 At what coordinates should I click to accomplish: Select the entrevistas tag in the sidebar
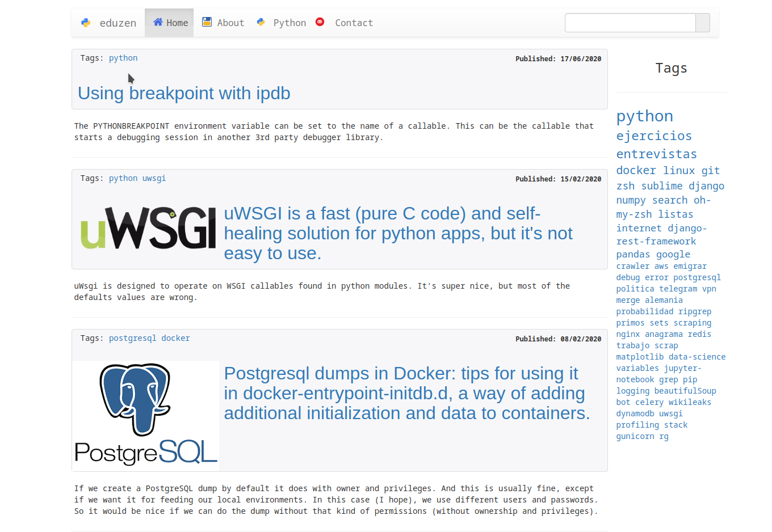tap(657, 154)
